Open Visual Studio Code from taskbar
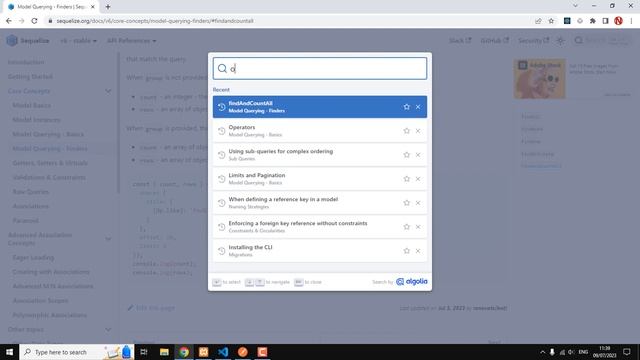 point(223,352)
